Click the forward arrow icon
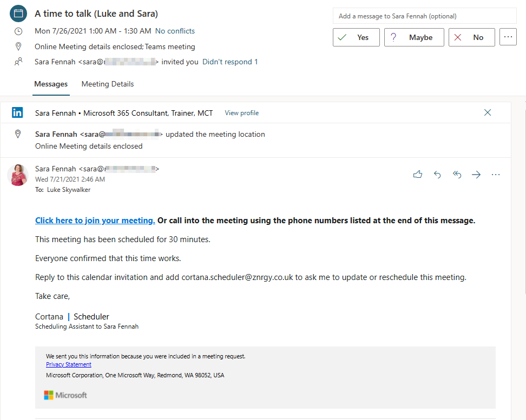 tap(476, 175)
